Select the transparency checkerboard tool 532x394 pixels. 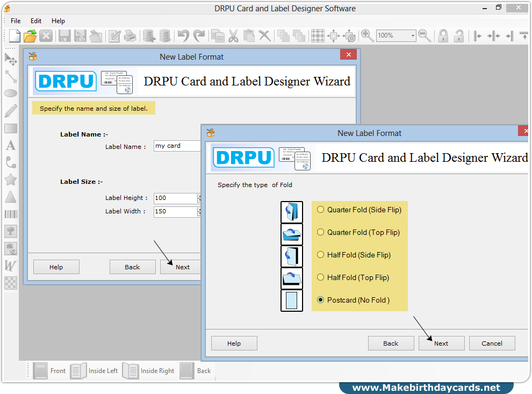(x=11, y=283)
